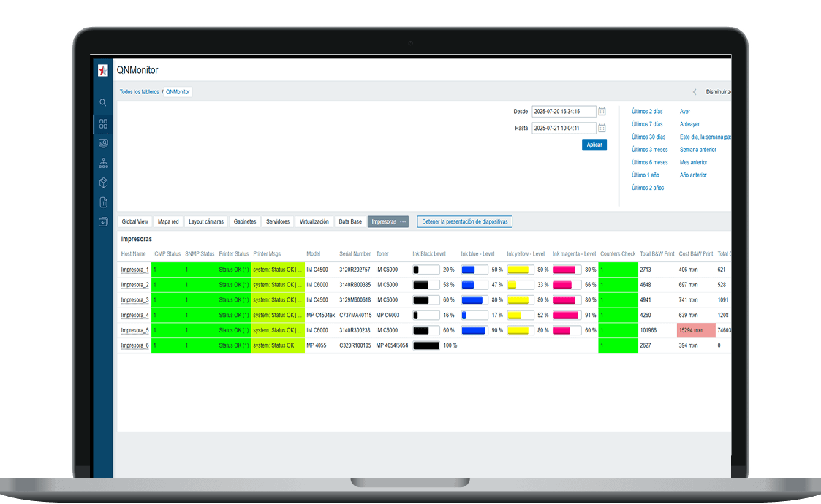This screenshot has height=504, width=821.
Task: Click the red star logo
Action: click(103, 70)
